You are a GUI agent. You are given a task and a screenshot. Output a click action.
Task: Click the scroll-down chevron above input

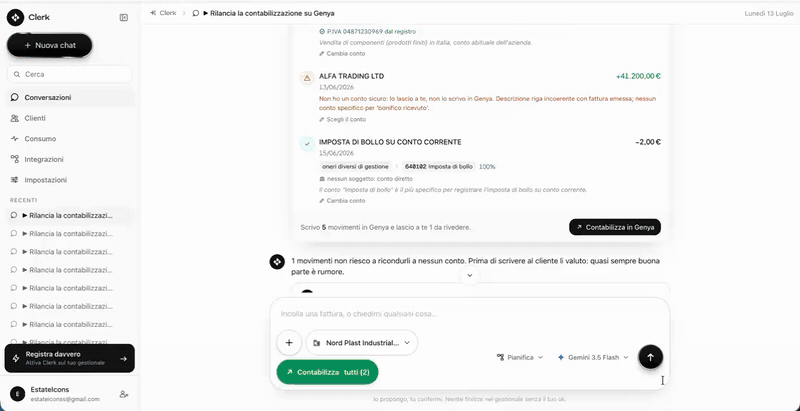tap(470, 276)
